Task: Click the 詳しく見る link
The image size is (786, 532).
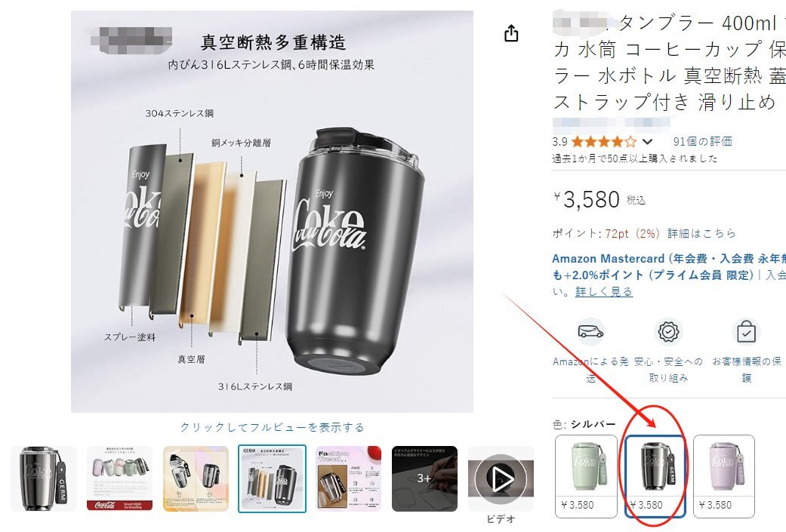Action: tap(603, 291)
